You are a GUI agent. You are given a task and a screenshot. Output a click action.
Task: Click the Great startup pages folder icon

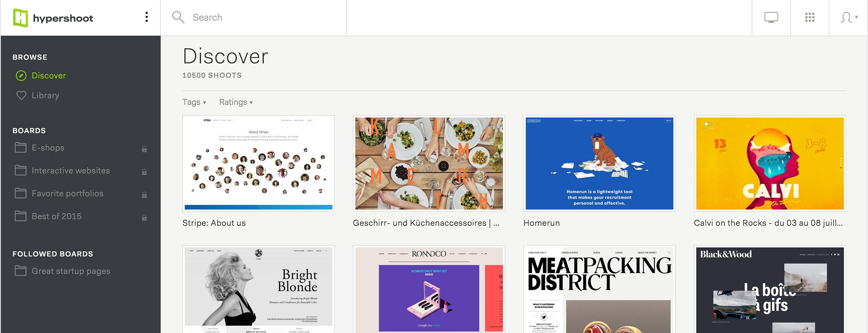click(21, 271)
